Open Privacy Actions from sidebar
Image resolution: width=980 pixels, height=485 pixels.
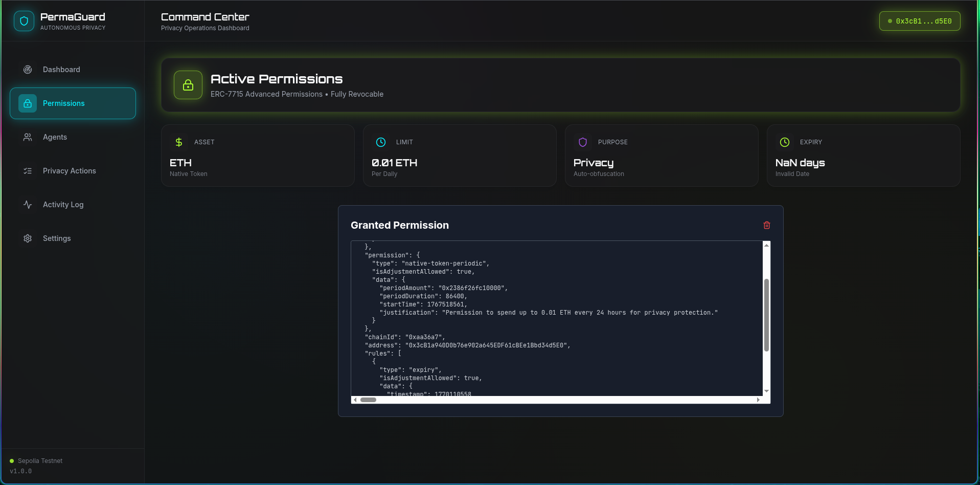(x=69, y=171)
